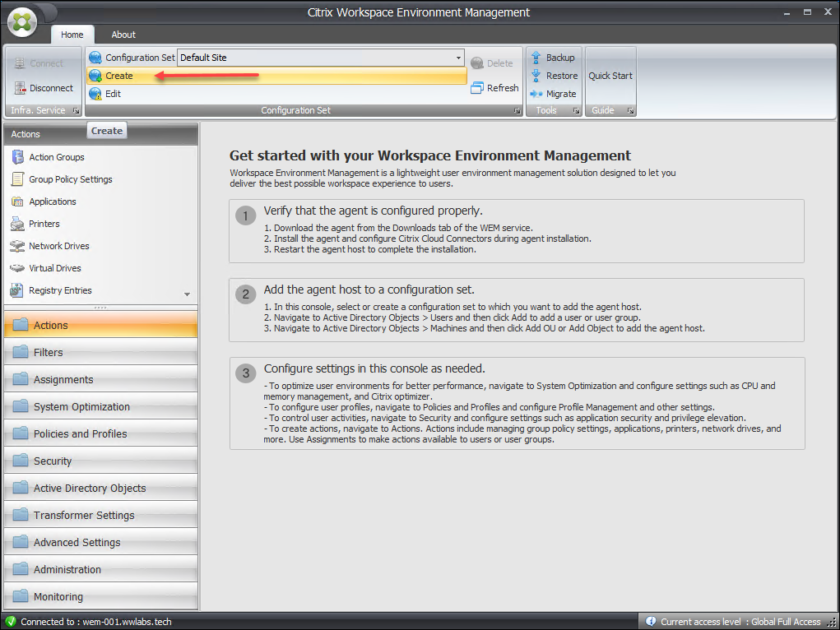Click Edit configuration set
This screenshot has width=840, height=630.
coord(105,94)
